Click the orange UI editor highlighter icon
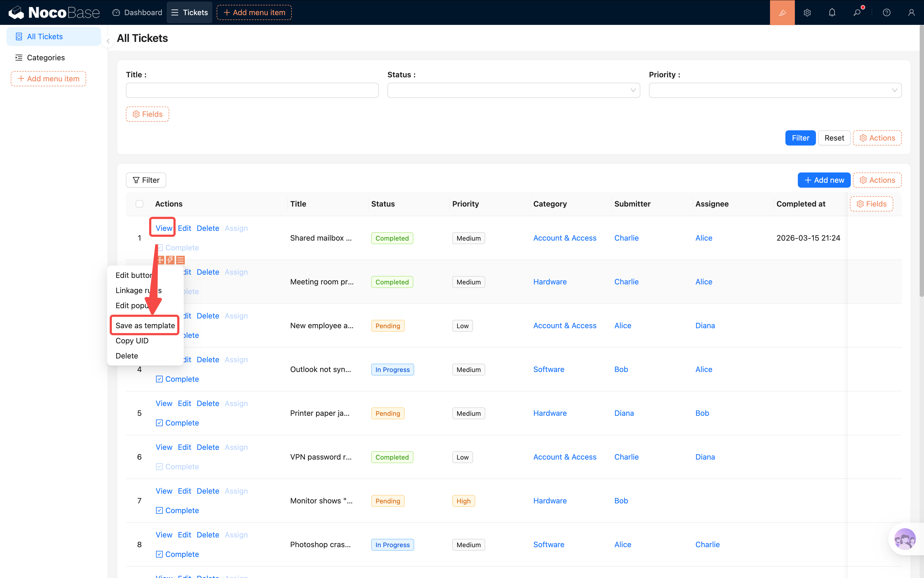The width and height of the screenshot is (924, 578). [x=782, y=13]
